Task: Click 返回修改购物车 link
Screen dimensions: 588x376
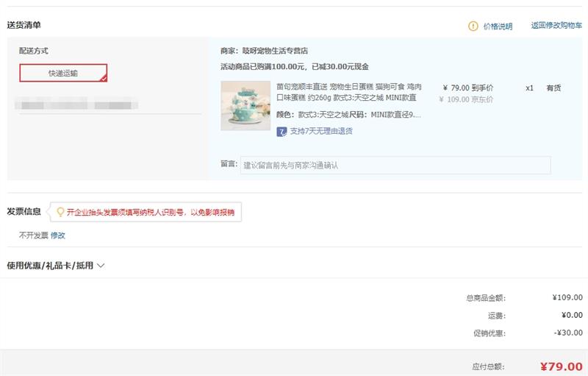Action: tap(556, 26)
